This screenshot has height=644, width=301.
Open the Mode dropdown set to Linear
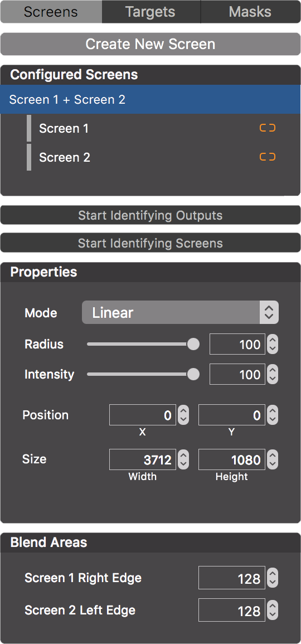[x=180, y=313]
